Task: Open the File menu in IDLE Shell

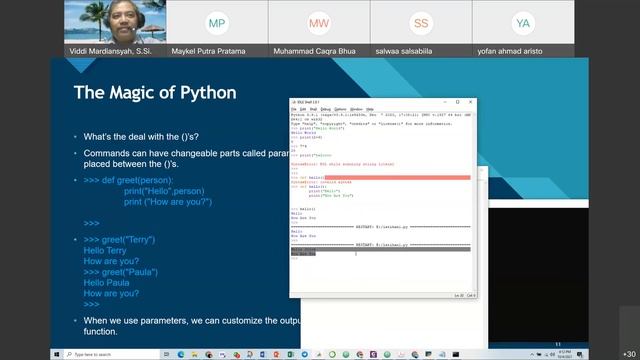Action: (x=293, y=109)
